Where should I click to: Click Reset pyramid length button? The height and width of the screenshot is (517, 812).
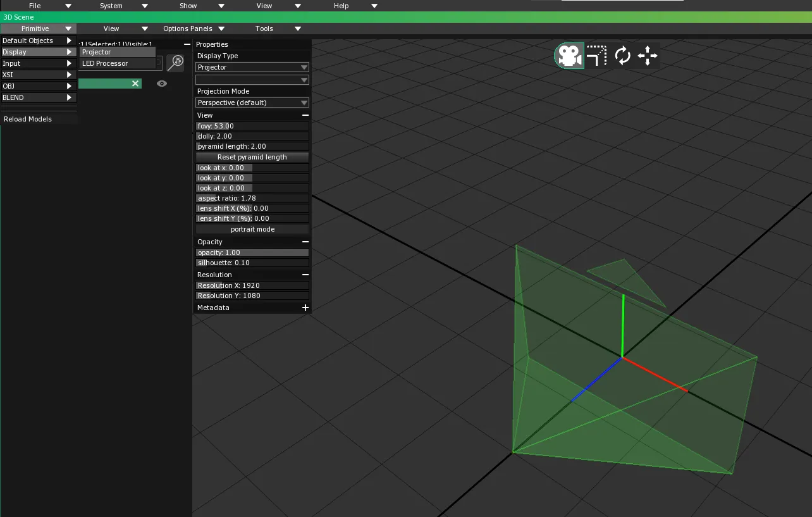click(252, 157)
